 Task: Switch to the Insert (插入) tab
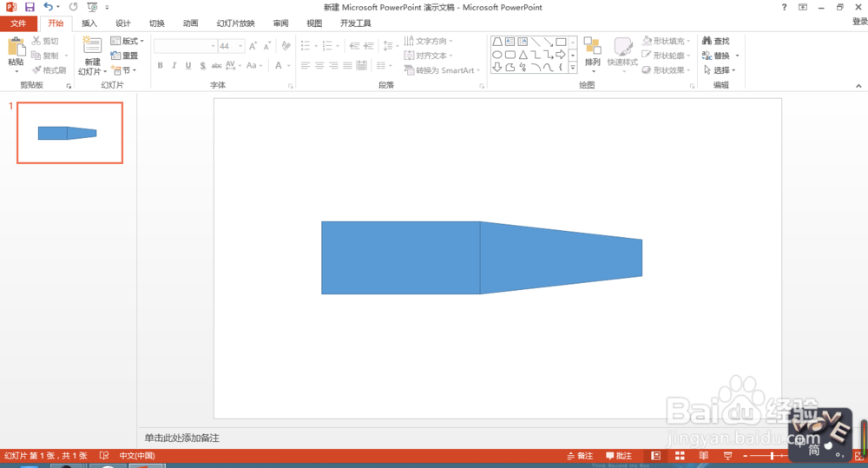(89, 23)
